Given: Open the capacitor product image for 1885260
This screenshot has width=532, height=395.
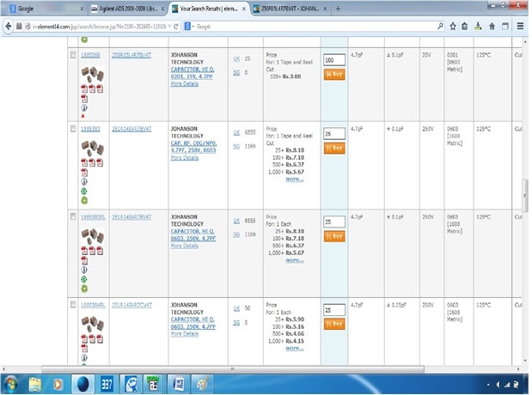Looking at the screenshot, I should point(93,75).
